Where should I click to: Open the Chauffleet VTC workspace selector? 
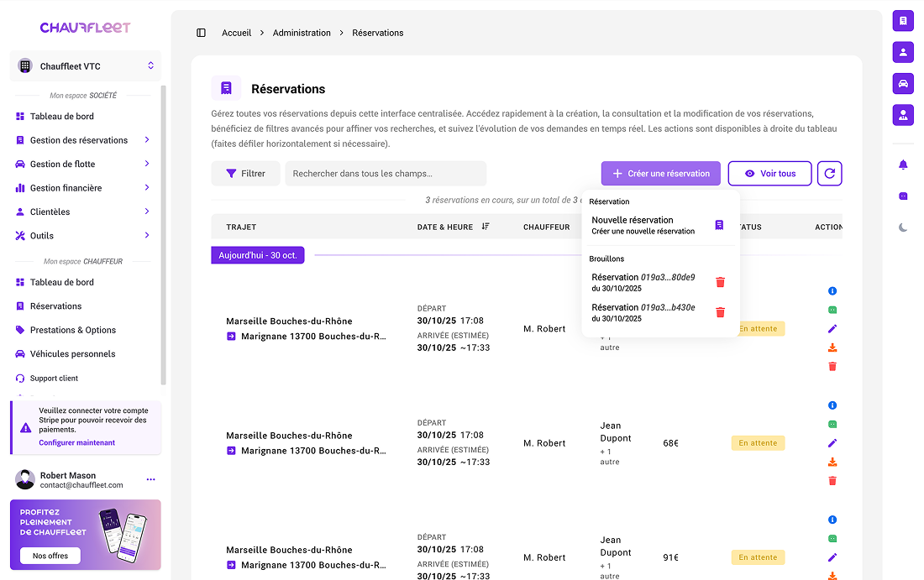point(86,65)
